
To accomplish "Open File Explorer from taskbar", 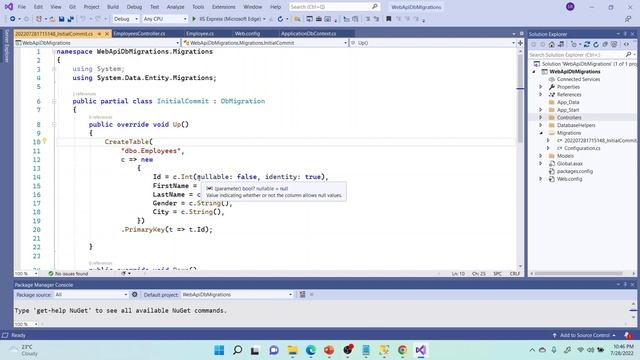I will click(292, 350).
